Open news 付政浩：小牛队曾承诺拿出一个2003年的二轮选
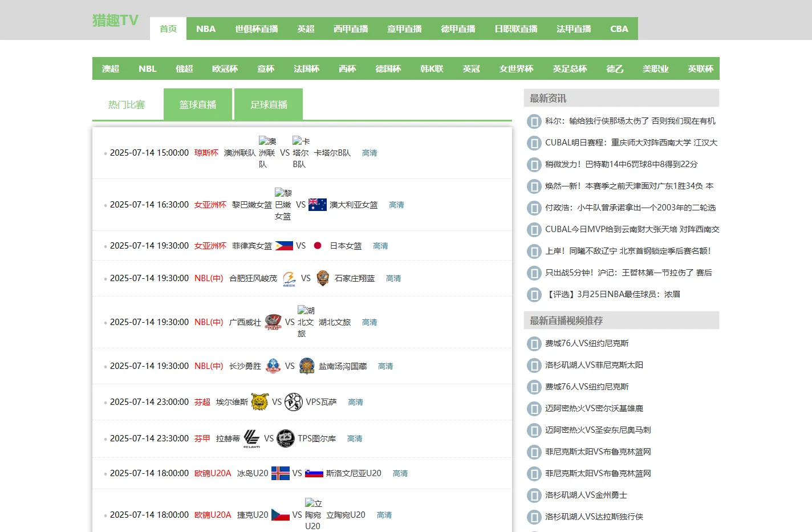 630,208
